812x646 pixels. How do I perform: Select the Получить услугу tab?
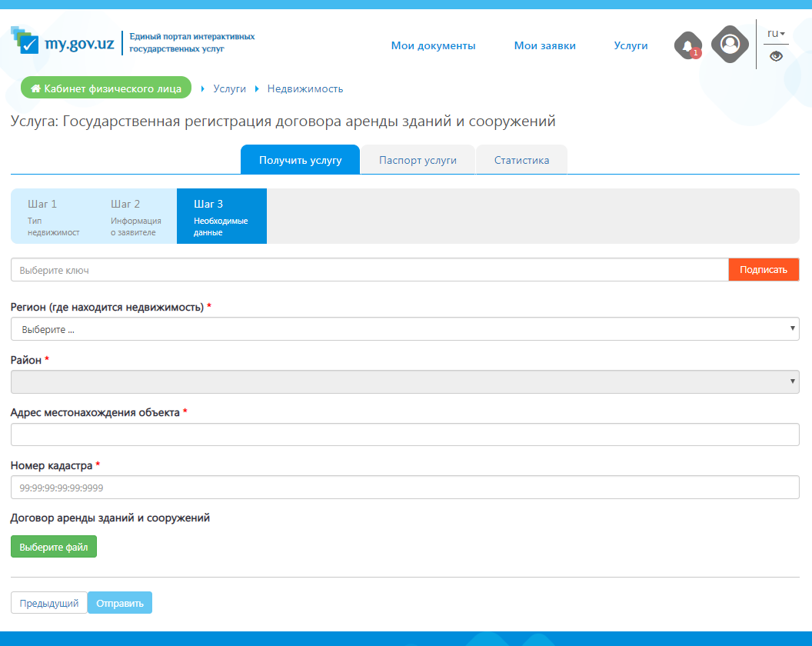coord(300,160)
